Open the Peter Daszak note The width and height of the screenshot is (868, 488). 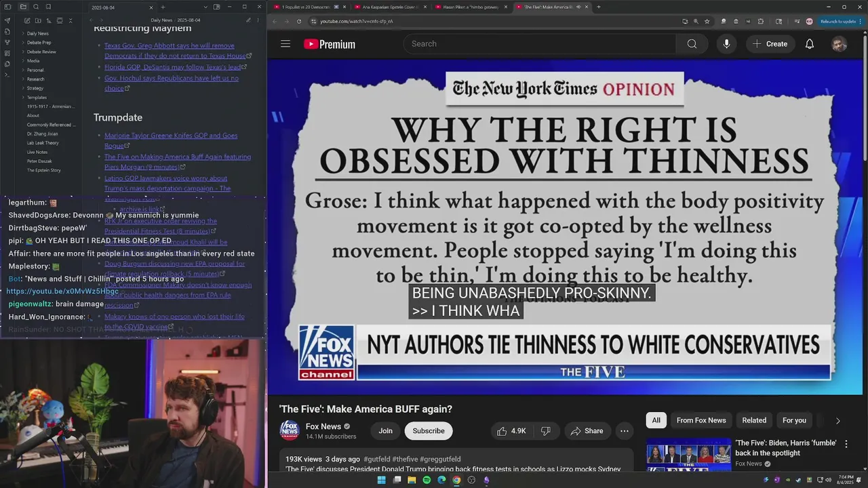coord(39,161)
